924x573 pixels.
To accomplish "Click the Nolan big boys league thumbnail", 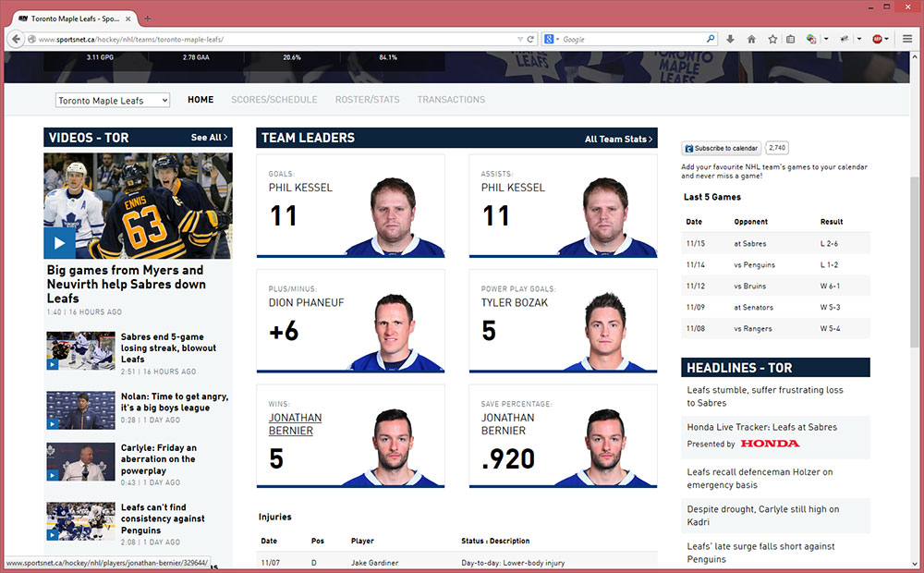I will [80, 409].
